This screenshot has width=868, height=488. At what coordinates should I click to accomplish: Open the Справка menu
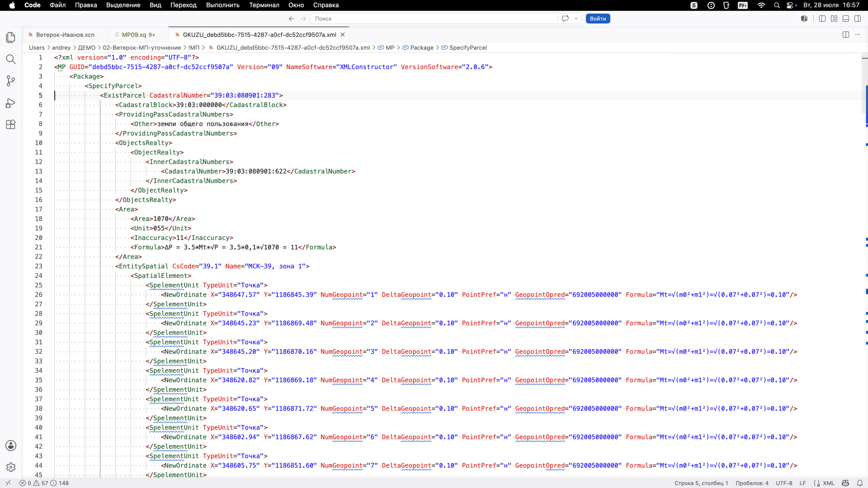click(x=326, y=5)
